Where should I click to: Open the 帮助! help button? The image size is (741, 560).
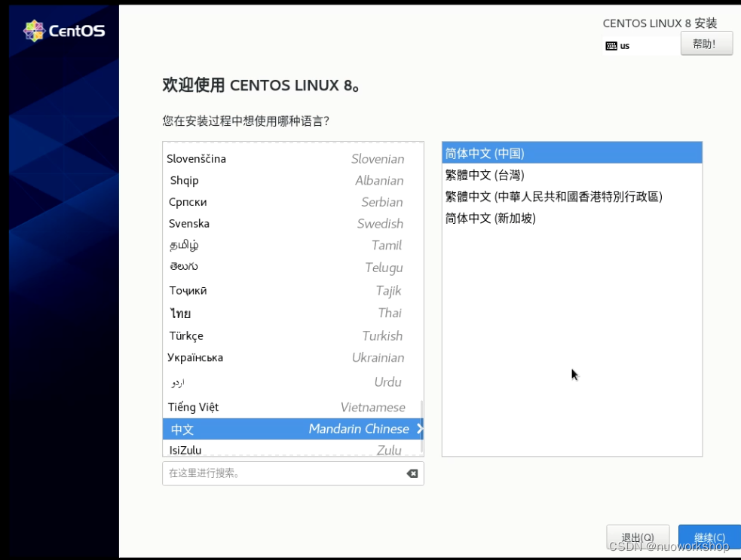(706, 44)
